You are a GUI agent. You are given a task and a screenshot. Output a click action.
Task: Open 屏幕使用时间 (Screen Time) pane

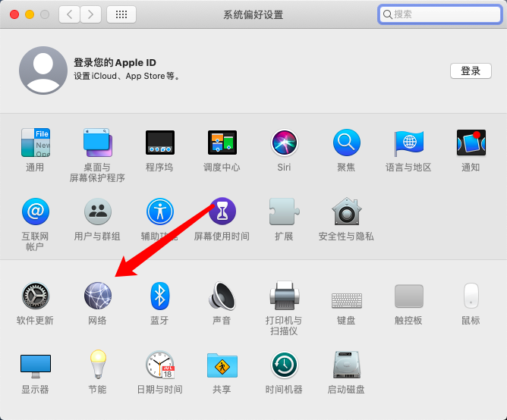pos(222,212)
